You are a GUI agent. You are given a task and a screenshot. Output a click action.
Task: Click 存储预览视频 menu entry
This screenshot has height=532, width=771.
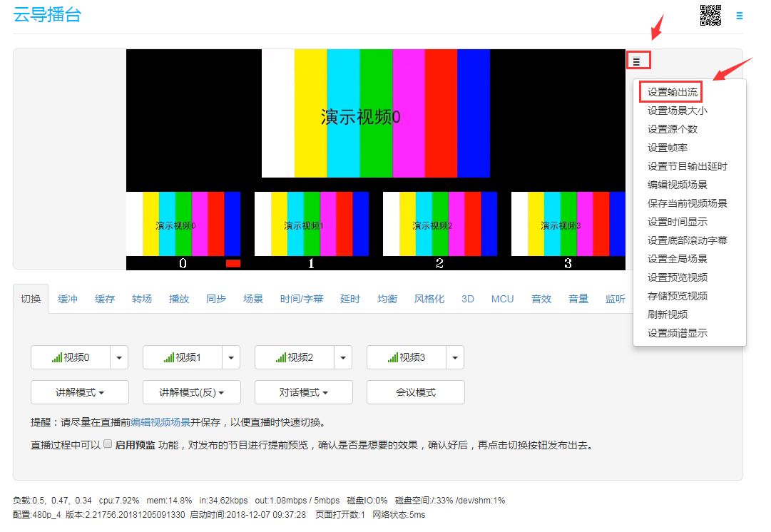(x=677, y=296)
